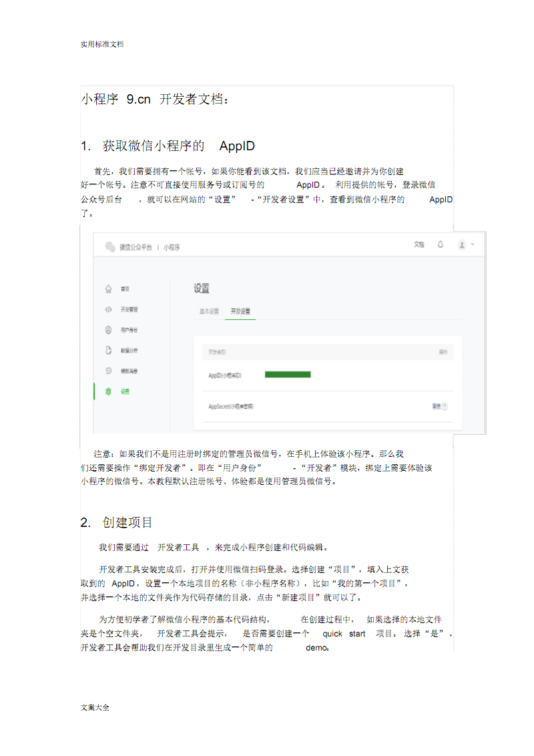
Task: Select the green 设置 gear icon in sidebar
Action: (108, 391)
